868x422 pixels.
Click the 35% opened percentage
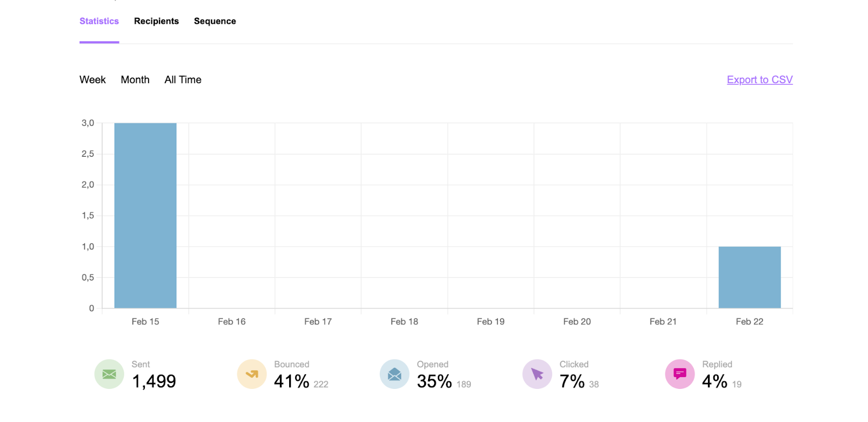pos(434,381)
